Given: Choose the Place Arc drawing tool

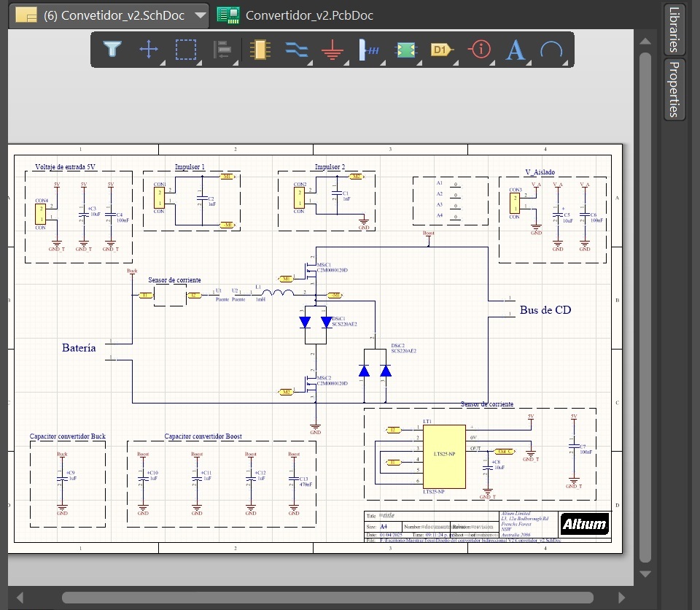Looking at the screenshot, I should 551,50.
